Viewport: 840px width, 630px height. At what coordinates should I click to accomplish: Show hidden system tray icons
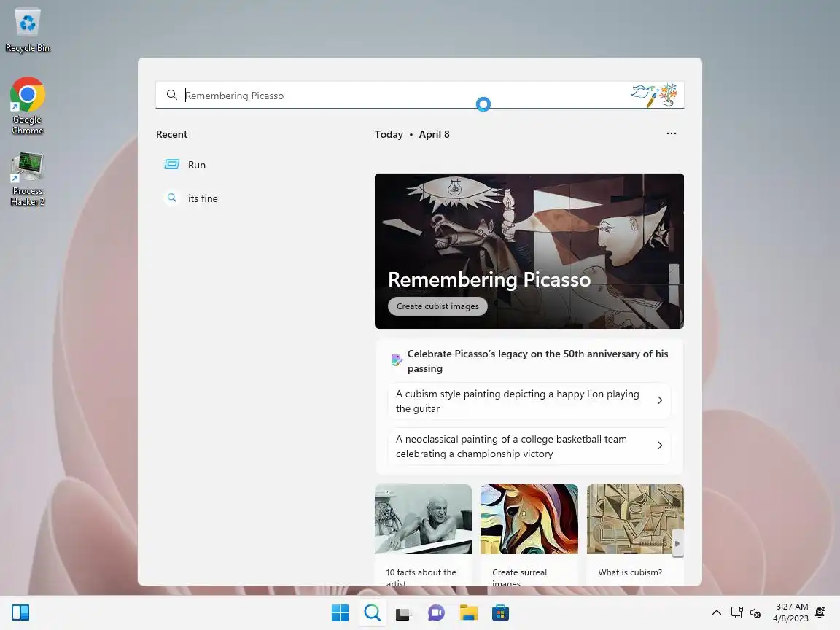coord(716,612)
